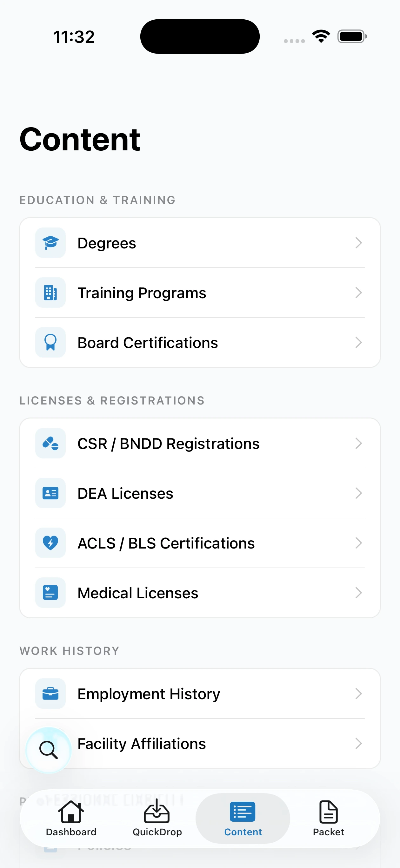Image resolution: width=400 pixels, height=868 pixels.
Task: Open Training Programs list entry
Action: [142, 293]
